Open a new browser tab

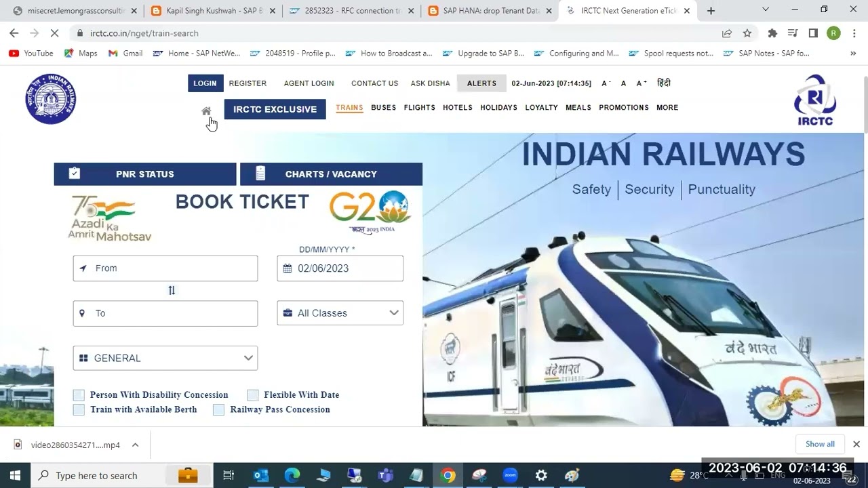coord(711,11)
